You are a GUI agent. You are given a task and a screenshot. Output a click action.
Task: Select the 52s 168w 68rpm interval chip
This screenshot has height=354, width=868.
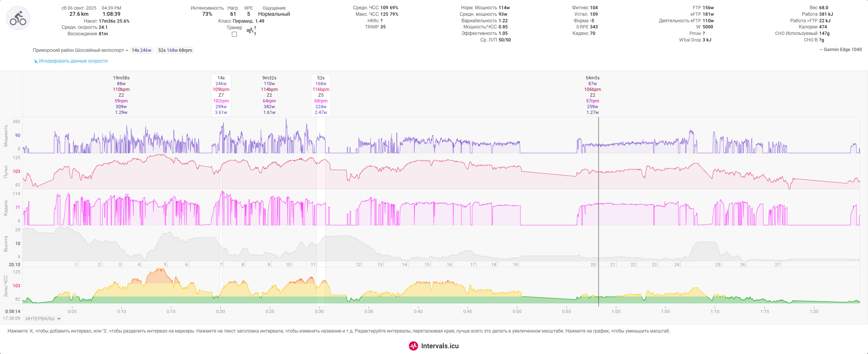175,50
